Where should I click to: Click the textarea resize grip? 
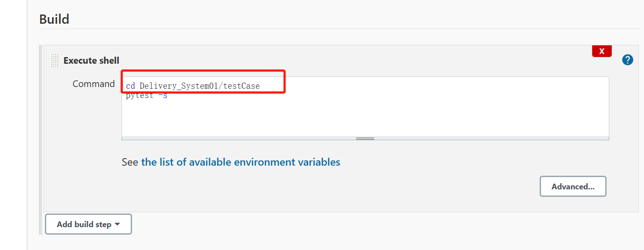[365, 138]
